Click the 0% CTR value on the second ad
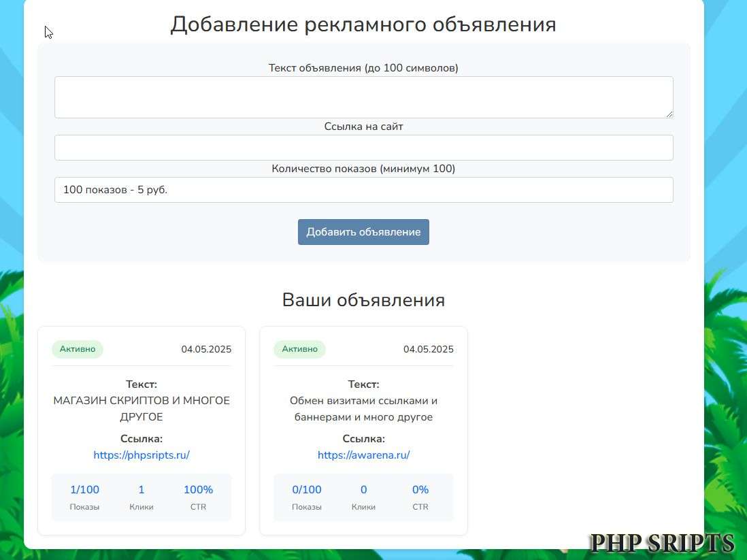 [420, 489]
